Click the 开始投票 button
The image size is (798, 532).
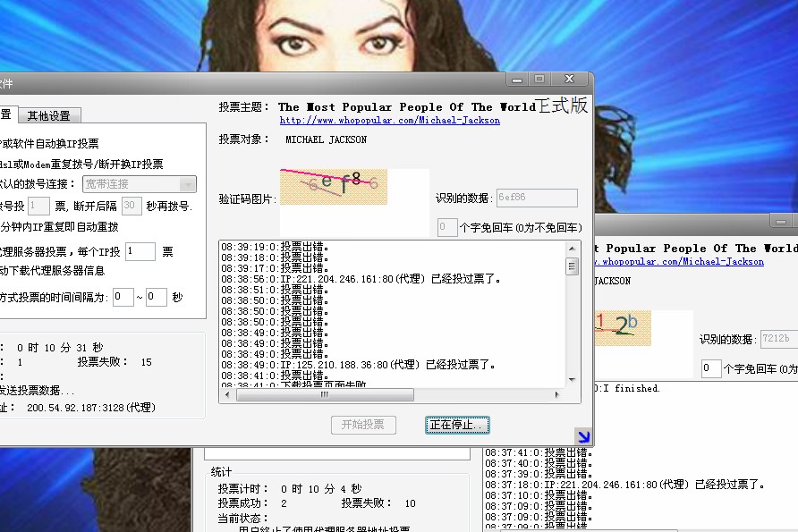pyautogui.click(x=363, y=425)
